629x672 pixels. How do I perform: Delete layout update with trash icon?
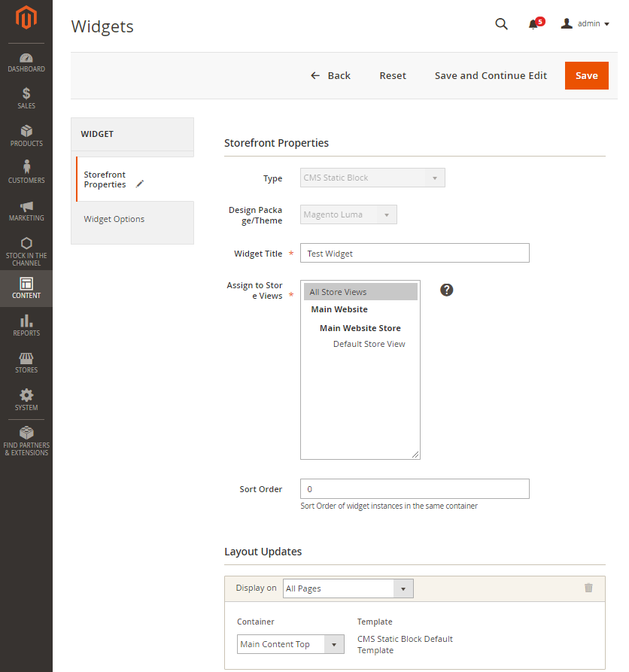tap(588, 588)
